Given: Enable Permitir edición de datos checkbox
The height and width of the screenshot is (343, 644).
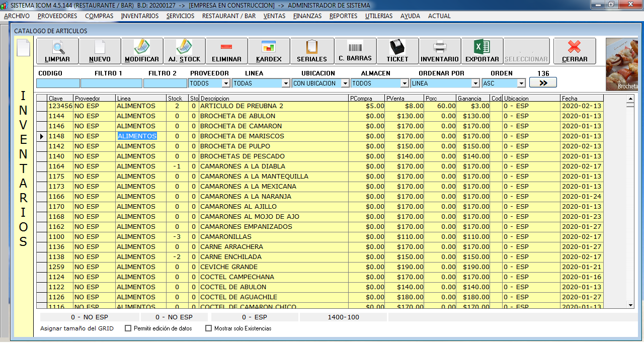Looking at the screenshot, I should click(128, 328).
